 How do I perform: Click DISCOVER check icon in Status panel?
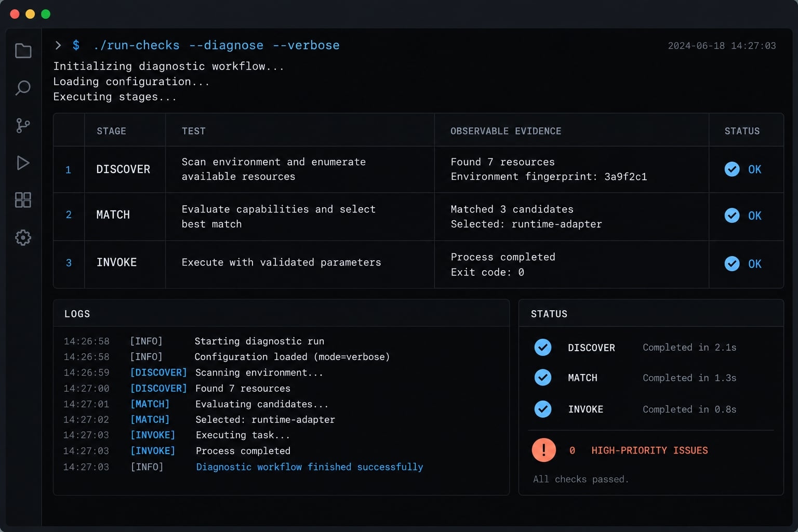pyautogui.click(x=543, y=347)
